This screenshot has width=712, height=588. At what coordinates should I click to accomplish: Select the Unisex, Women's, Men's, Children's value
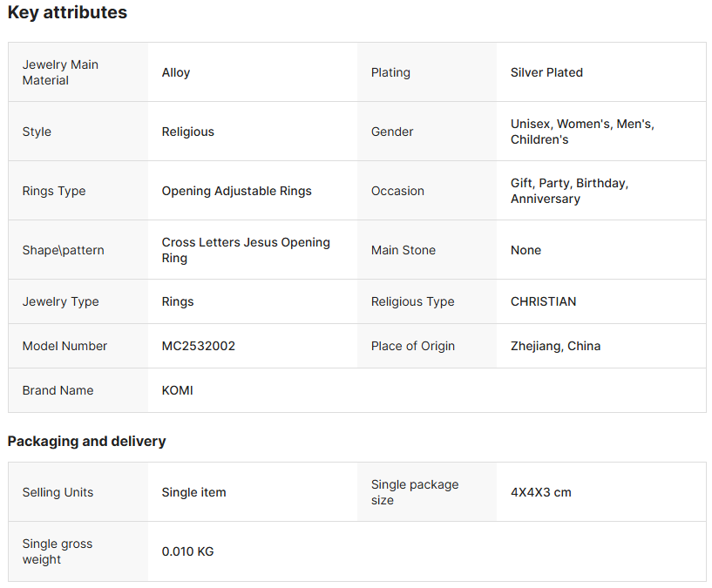[x=582, y=132]
